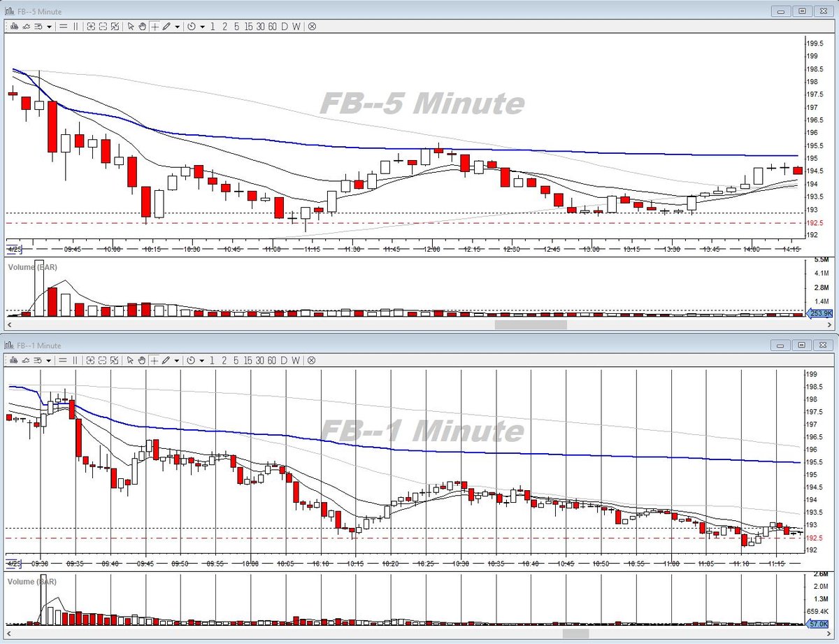839x644 pixels.
Task: Toggle vertical lines icon in FB--5 Minute toolbar
Action: (76, 27)
